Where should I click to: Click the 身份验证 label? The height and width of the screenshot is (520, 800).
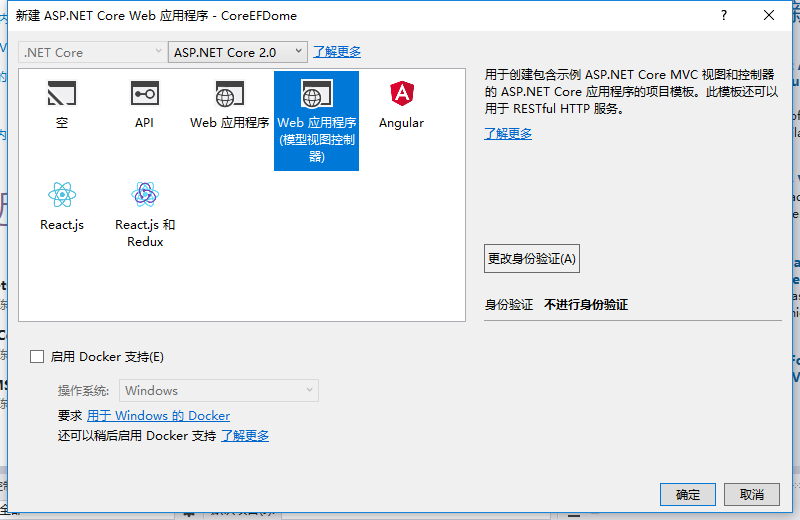tap(509, 305)
